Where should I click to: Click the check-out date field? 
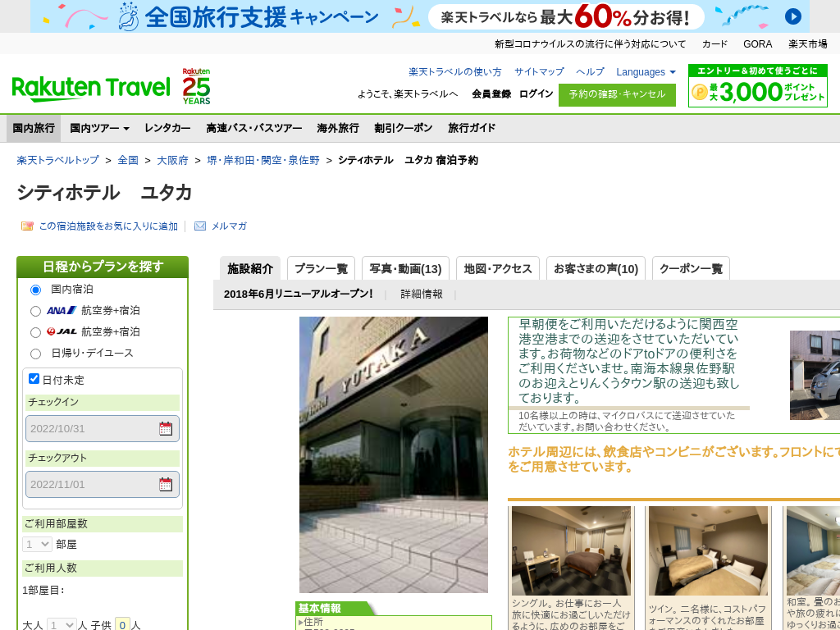tap(103, 484)
